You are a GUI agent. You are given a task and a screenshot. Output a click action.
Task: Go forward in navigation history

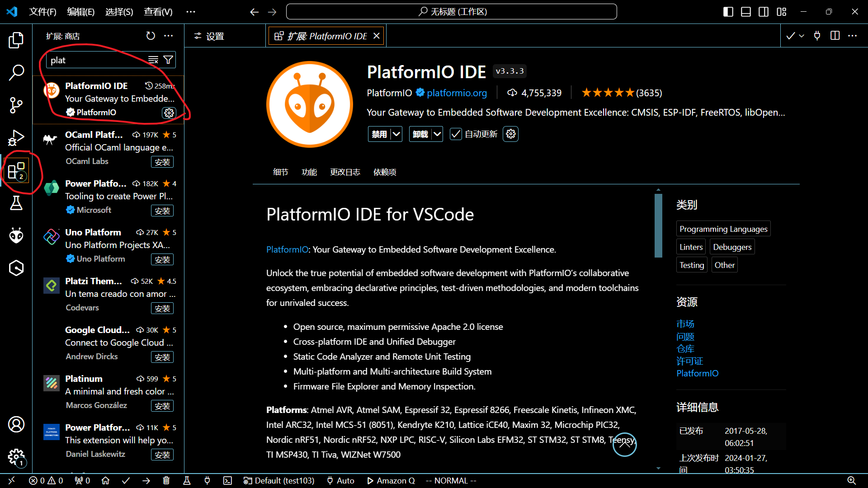tap(272, 12)
